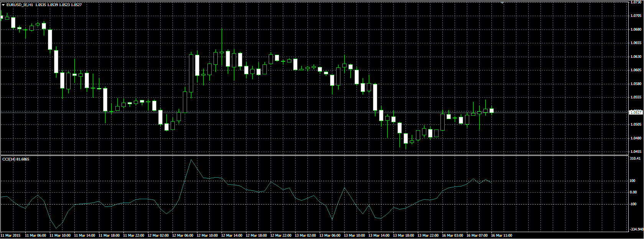
Task: Click the 13 Mar 18:00 time label
Action: (x=403, y=236)
